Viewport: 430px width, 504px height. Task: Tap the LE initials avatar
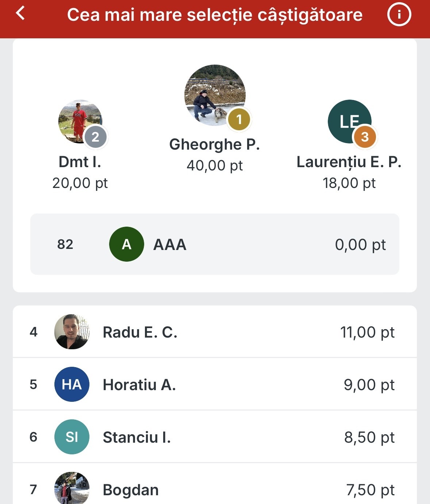tap(350, 122)
